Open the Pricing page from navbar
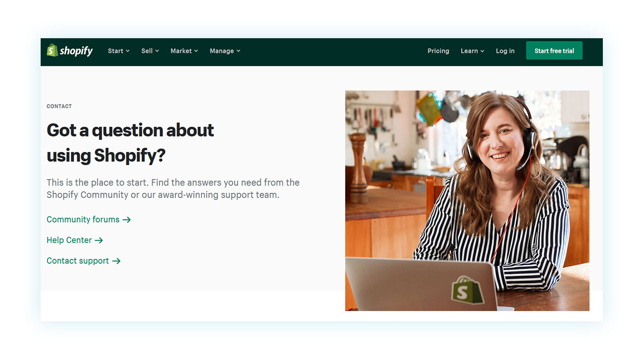644x359 pixels. pyautogui.click(x=438, y=51)
